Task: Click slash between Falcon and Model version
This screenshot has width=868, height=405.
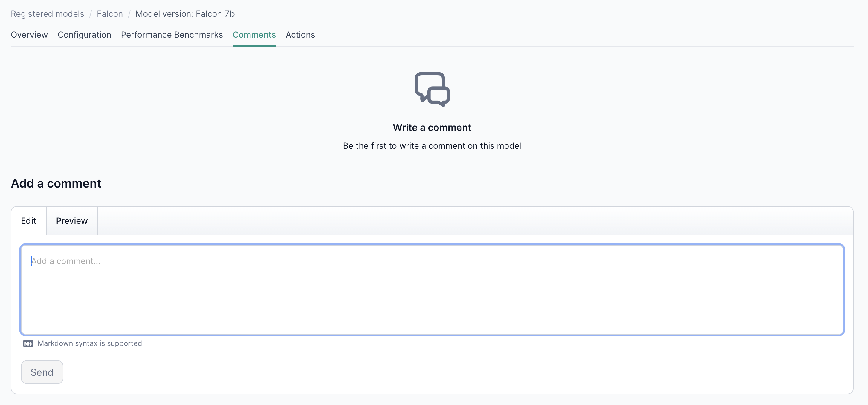Action: 129,14
